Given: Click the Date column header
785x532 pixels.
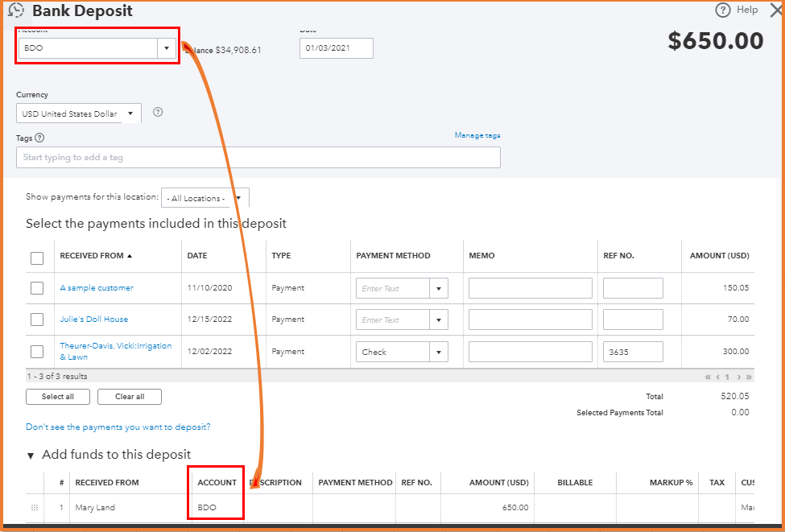Looking at the screenshot, I should (x=197, y=256).
